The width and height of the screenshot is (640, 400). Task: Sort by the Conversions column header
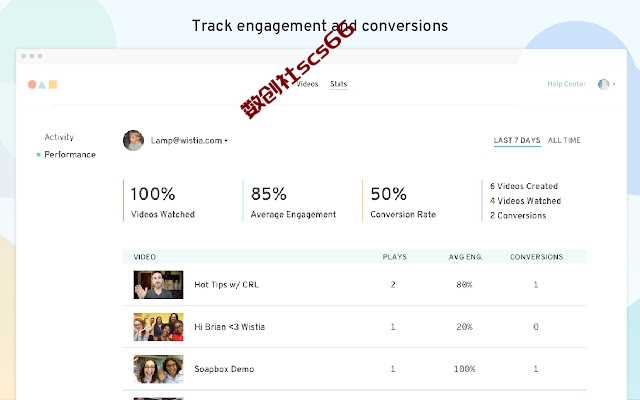point(536,257)
